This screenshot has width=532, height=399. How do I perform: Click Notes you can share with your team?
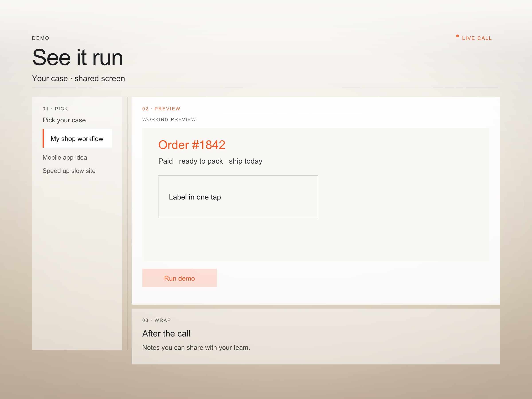(x=196, y=348)
